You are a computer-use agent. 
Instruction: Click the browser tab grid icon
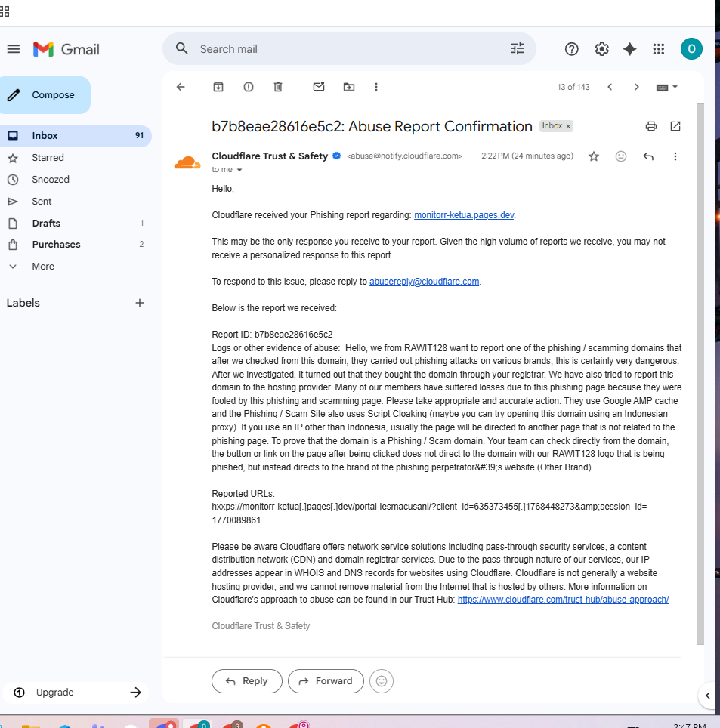click(5, 11)
